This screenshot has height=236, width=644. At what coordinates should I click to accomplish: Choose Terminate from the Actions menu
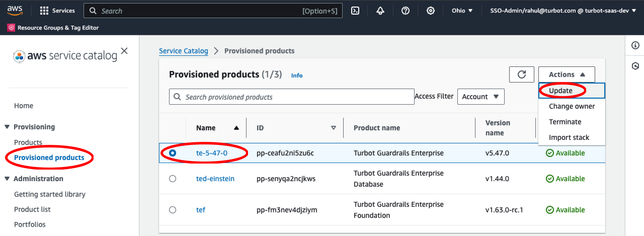[x=565, y=122]
